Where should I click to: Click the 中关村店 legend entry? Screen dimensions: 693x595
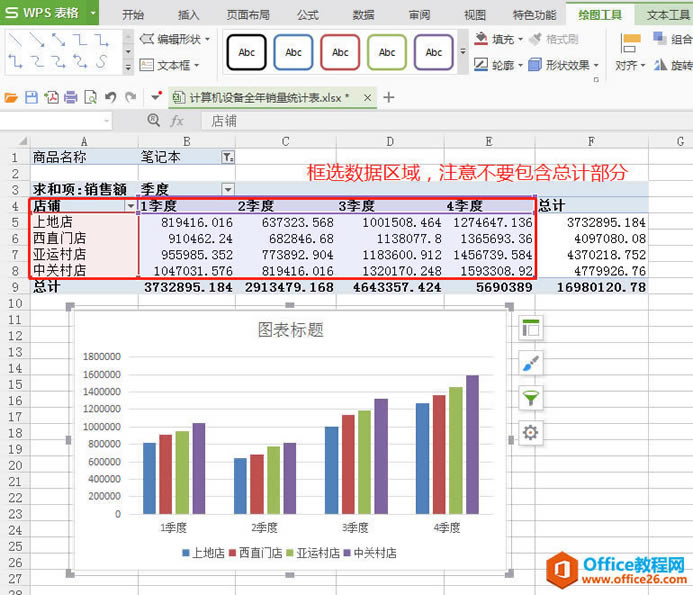coord(370,553)
